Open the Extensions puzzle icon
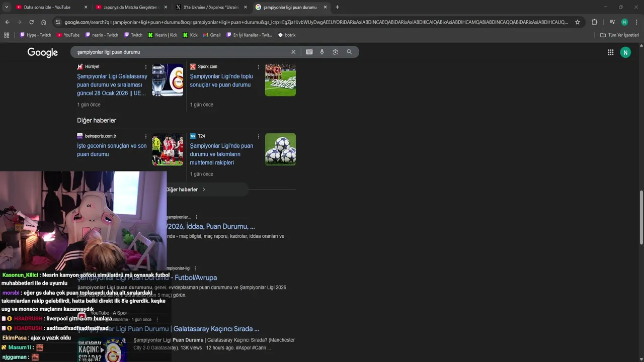 point(594,22)
